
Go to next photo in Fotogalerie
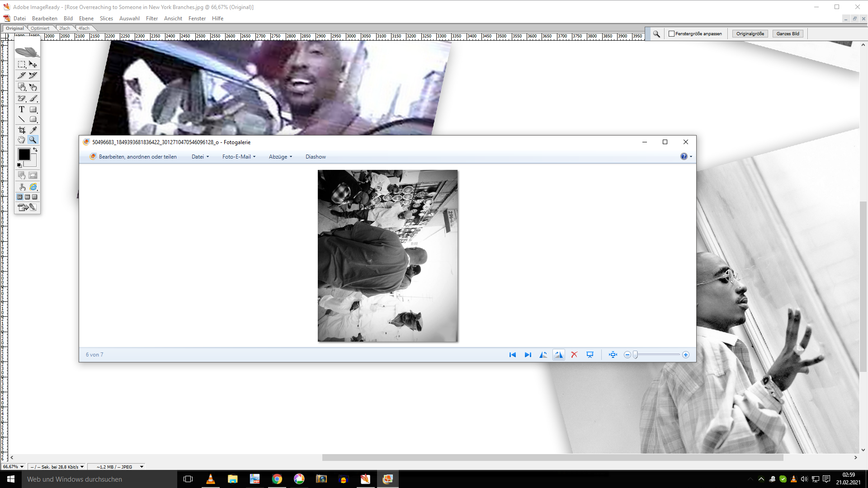click(528, 355)
